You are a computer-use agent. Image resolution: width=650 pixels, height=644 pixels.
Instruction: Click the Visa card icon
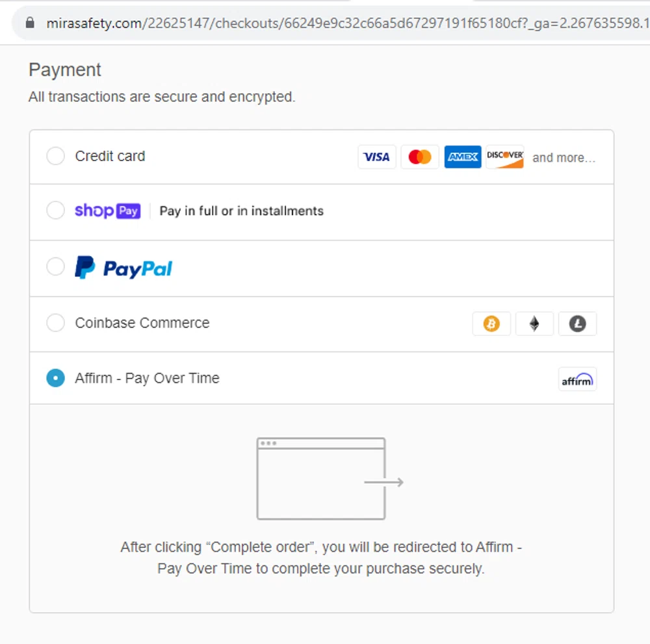(x=377, y=157)
